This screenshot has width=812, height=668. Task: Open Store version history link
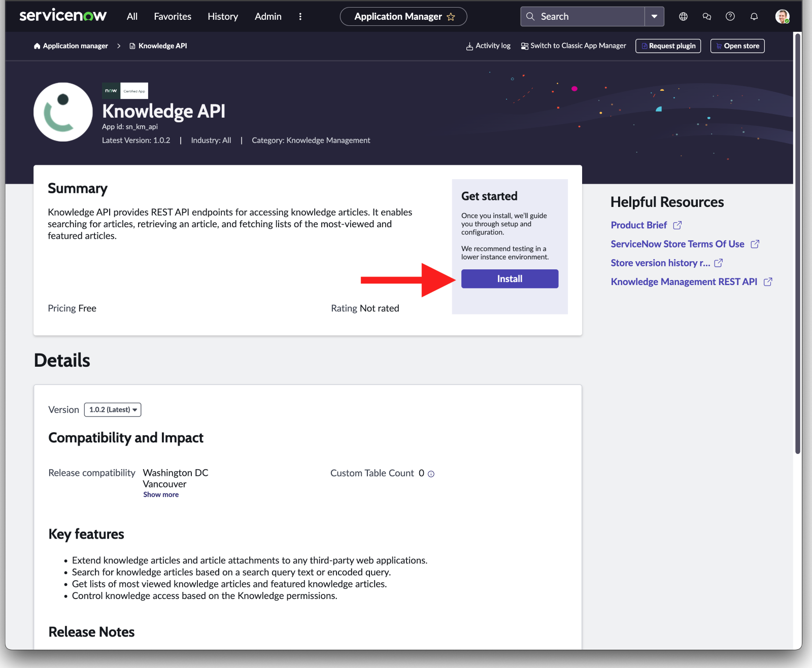(x=666, y=263)
